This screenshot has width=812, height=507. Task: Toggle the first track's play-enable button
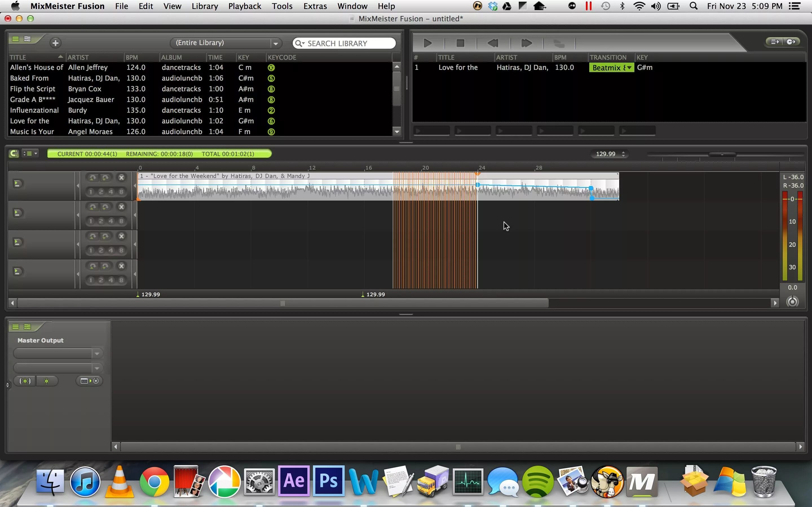click(x=17, y=183)
